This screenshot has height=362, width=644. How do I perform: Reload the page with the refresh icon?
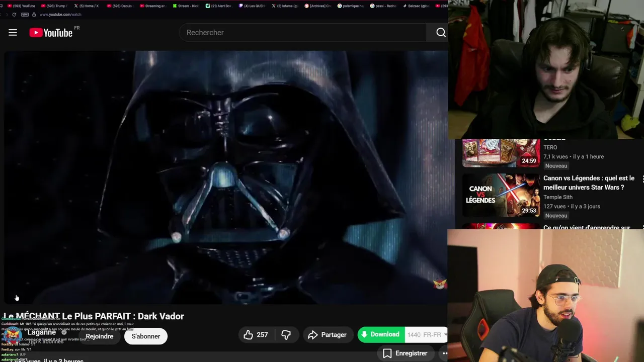click(x=14, y=15)
